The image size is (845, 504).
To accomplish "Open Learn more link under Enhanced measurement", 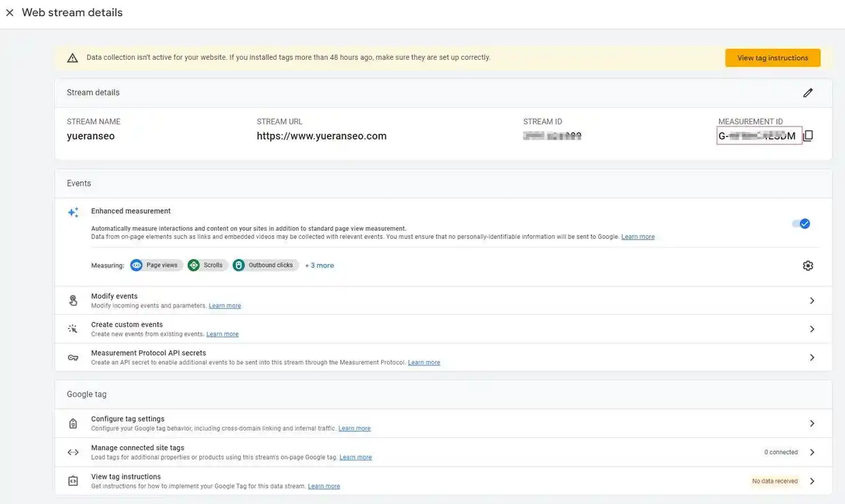I will 637,237.
